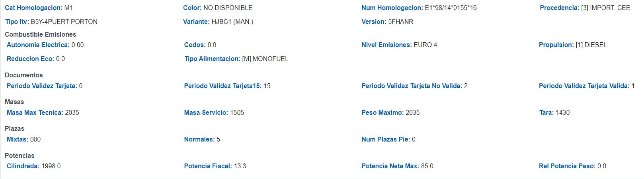This screenshot has width=644, height=179.
Task: Click the Masa Max Tecnica label
Action: 35,112
